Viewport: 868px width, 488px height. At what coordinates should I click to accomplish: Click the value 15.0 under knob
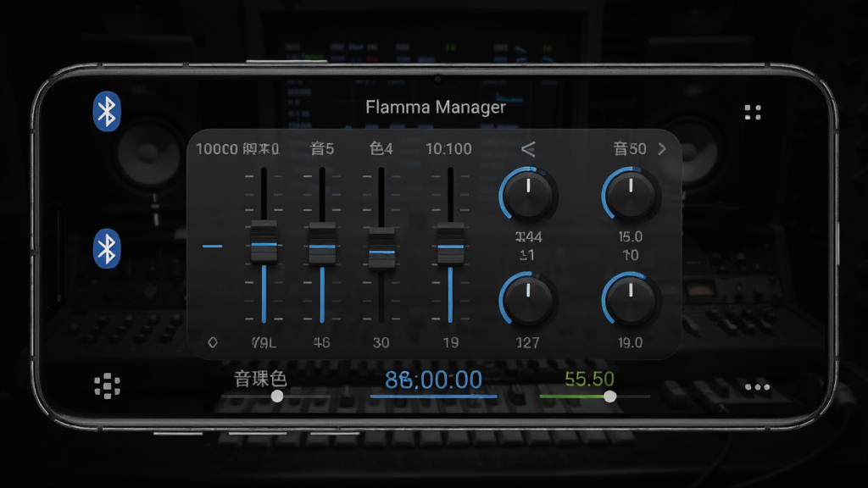(631, 237)
